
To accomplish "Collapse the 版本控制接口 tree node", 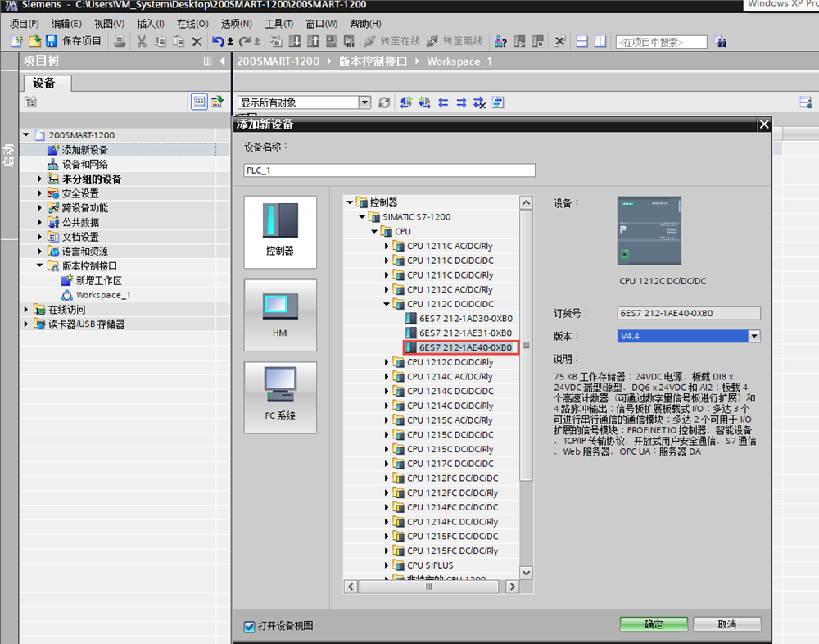I will click(x=39, y=265).
